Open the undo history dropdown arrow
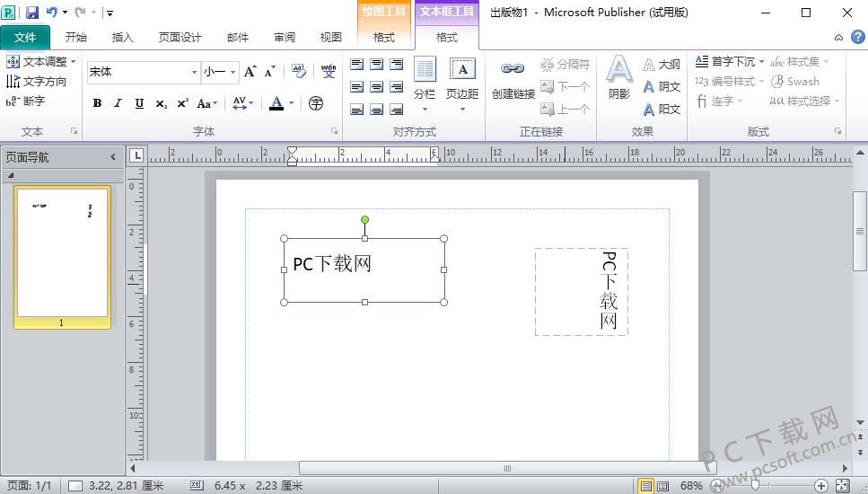868x494 pixels. pyautogui.click(x=65, y=13)
